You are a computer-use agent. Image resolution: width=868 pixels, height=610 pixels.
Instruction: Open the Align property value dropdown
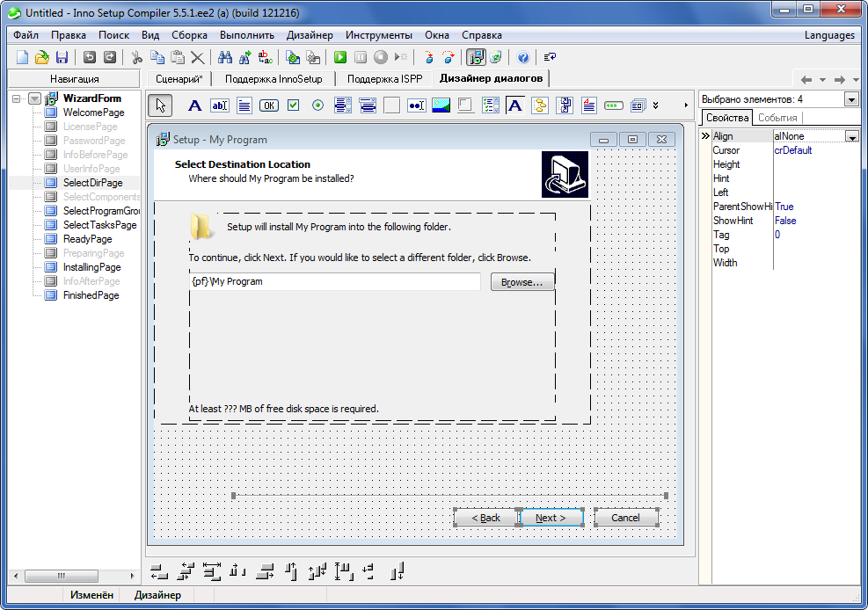[851, 136]
